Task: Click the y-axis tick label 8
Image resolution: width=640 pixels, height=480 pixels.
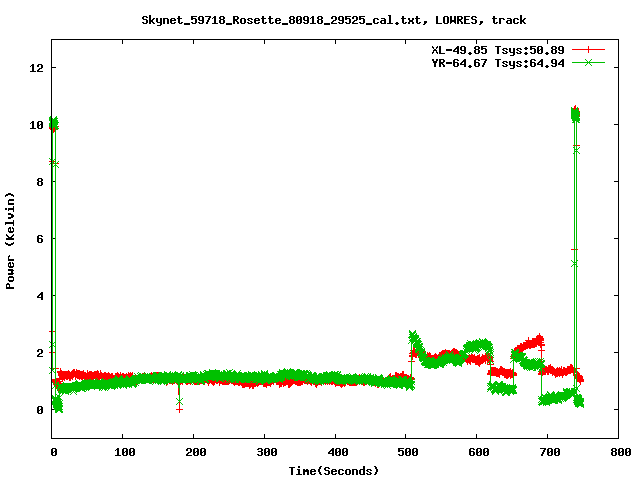Action: (x=40, y=182)
